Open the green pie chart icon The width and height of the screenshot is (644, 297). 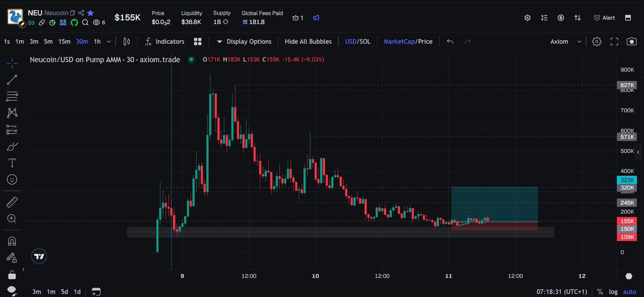pyautogui.click(x=53, y=23)
